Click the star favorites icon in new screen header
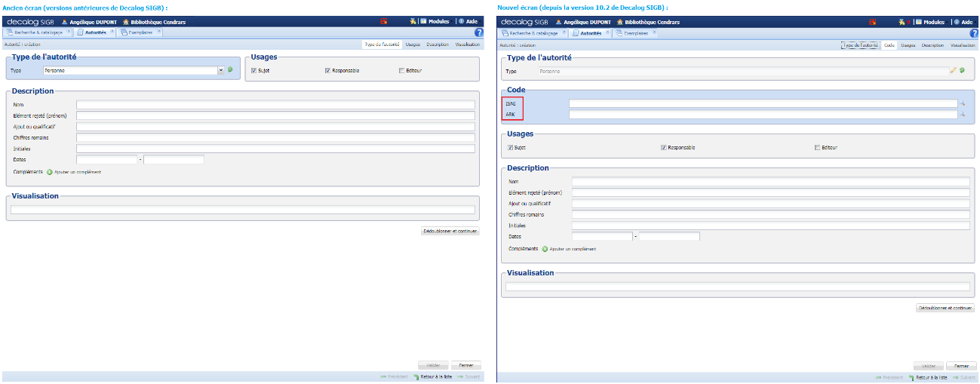The height and width of the screenshot is (384, 980). pos(901,23)
